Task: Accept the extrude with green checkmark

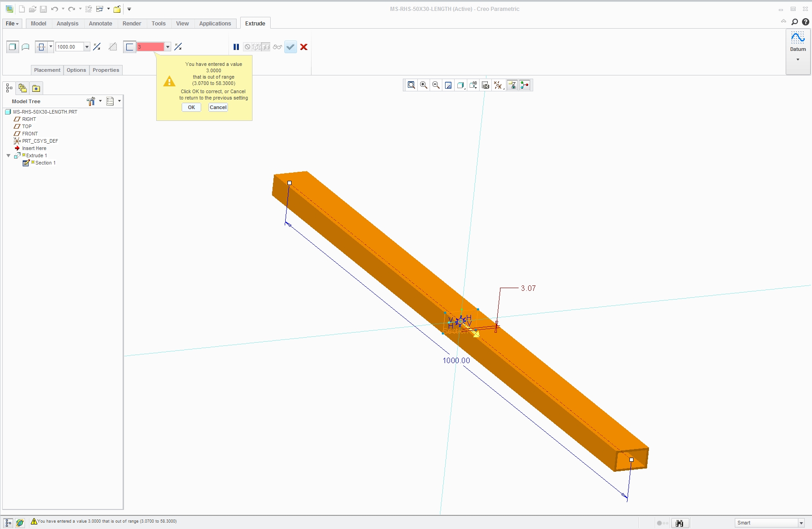Action: (291, 47)
